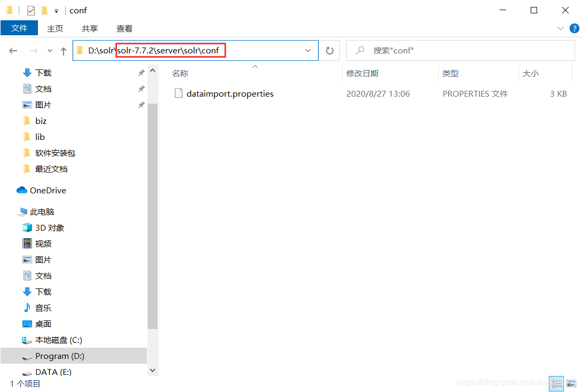The width and height of the screenshot is (582, 392).
Task: Refresh the conf folder view
Action: (330, 50)
